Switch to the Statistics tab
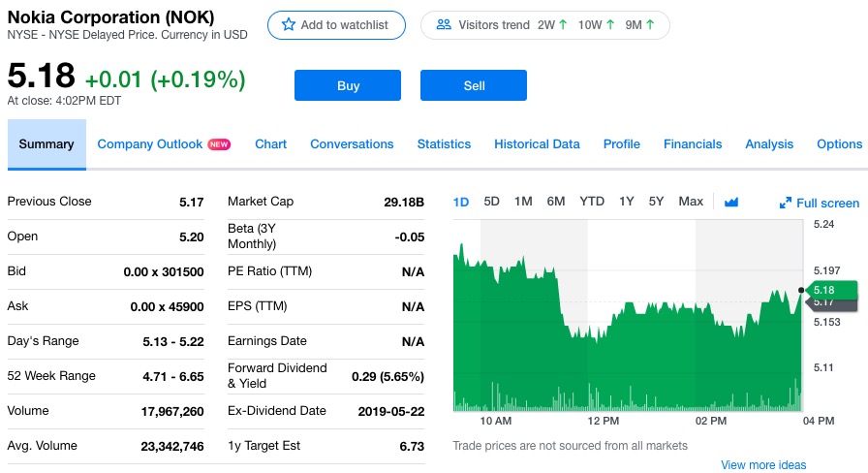Screen dimensions: 868x473 pyautogui.click(x=444, y=144)
